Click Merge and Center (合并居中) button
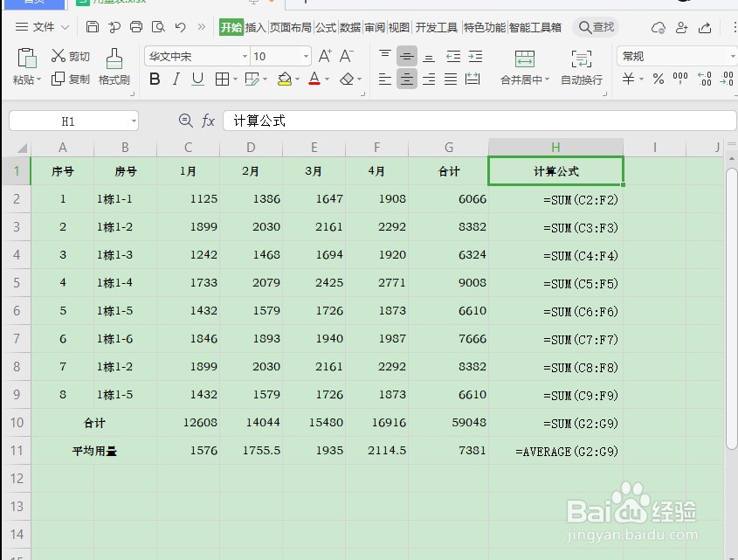The image size is (738, 560). (524, 67)
